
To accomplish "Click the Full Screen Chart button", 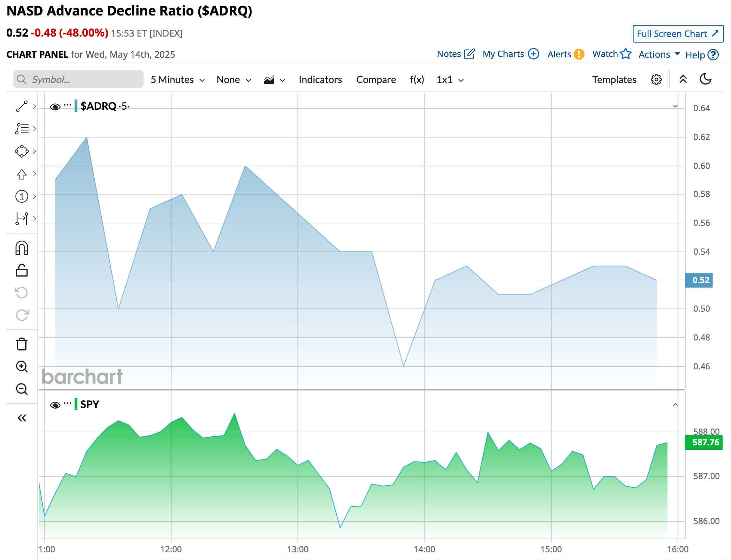I will coord(678,34).
